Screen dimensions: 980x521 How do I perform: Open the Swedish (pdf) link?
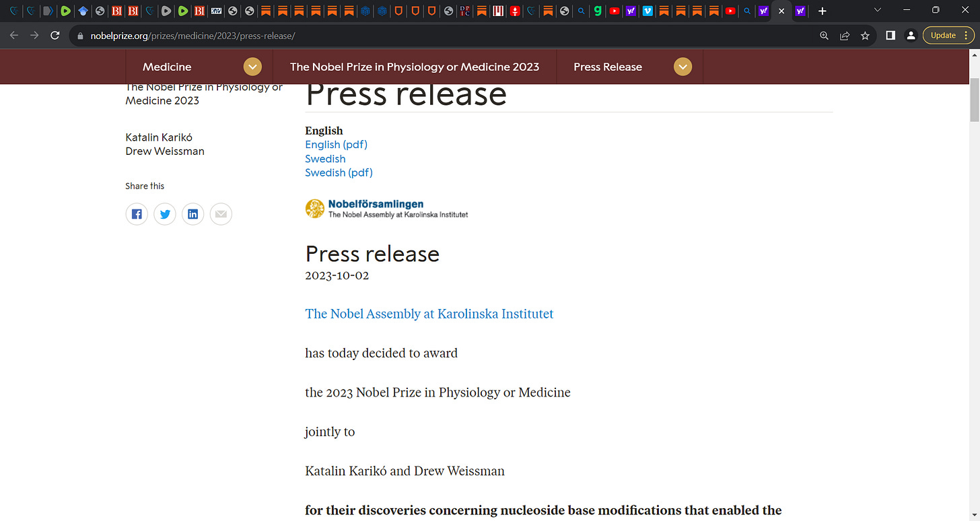click(339, 173)
